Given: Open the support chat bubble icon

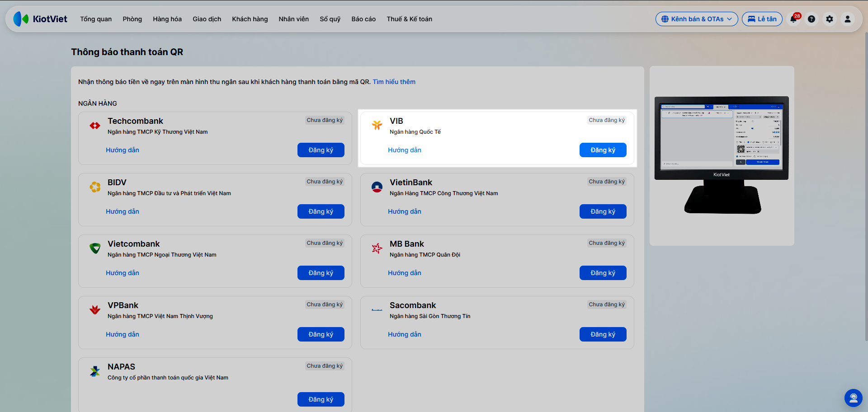Looking at the screenshot, I should point(854,398).
